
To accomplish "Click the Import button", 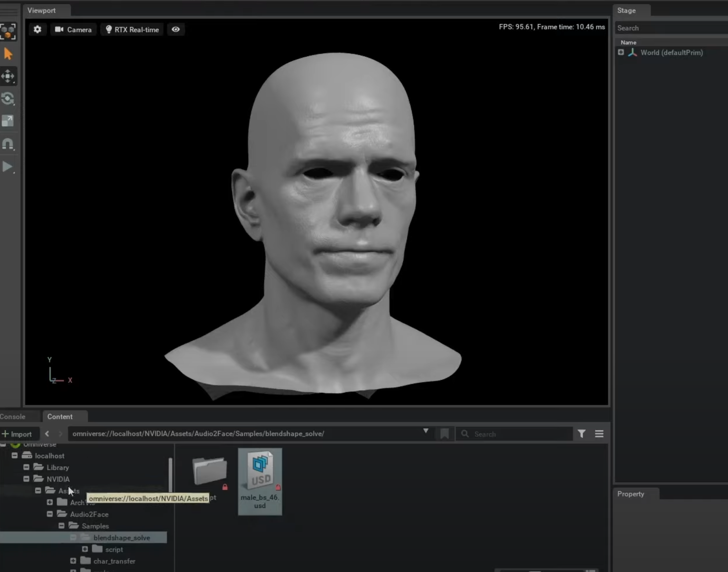I will coord(17,434).
